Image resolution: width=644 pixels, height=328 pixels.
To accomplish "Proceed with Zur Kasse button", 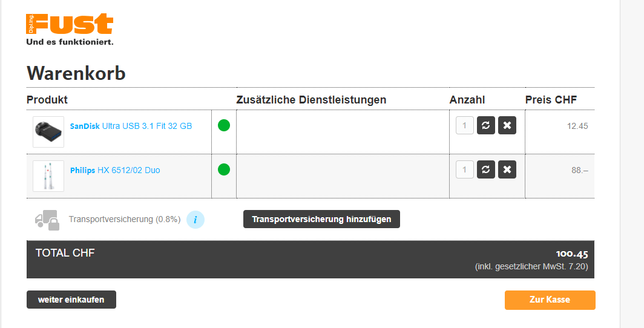I will 550,300.
